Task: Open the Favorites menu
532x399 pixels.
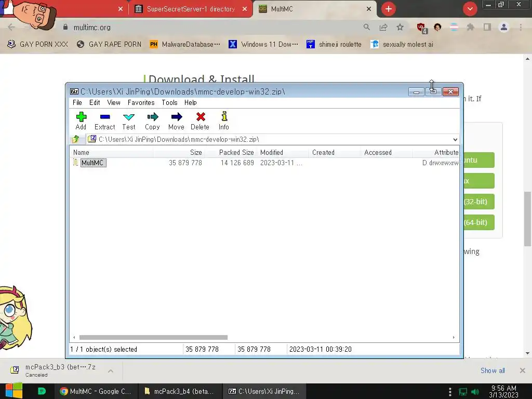Action: pyautogui.click(x=141, y=102)
